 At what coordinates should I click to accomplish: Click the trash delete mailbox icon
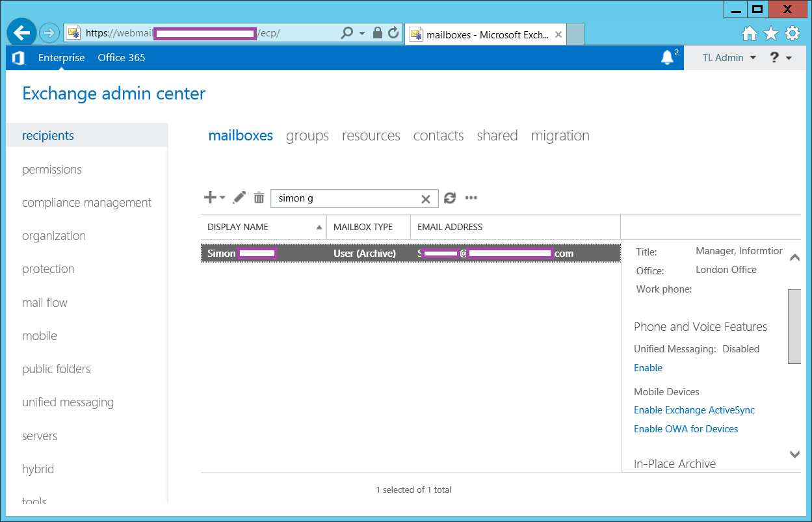click(x=259, y=198)
